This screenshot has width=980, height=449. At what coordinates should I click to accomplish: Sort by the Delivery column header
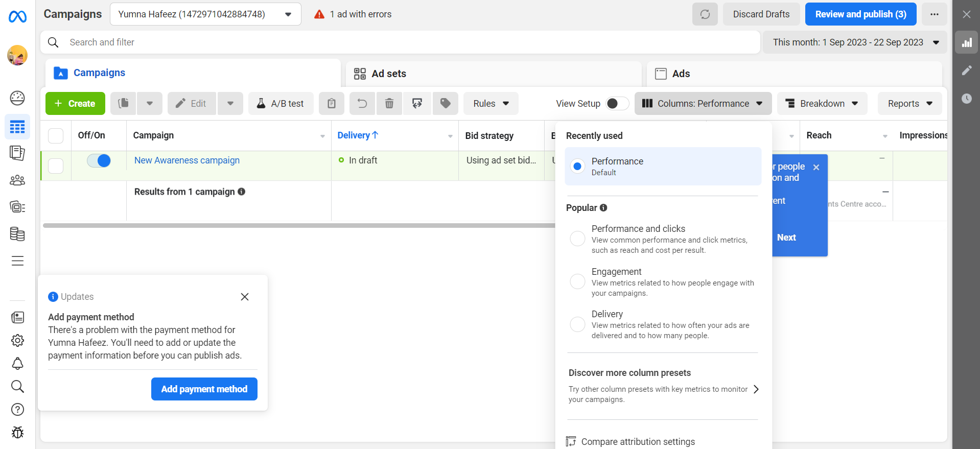pyautogui.click(x=358, y=135)
